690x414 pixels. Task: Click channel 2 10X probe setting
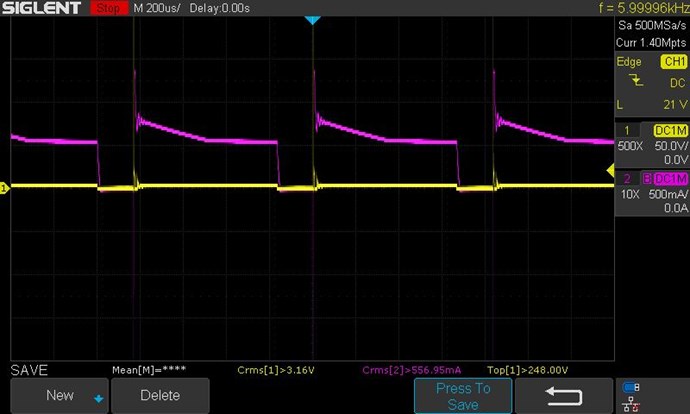pos(630,194)
